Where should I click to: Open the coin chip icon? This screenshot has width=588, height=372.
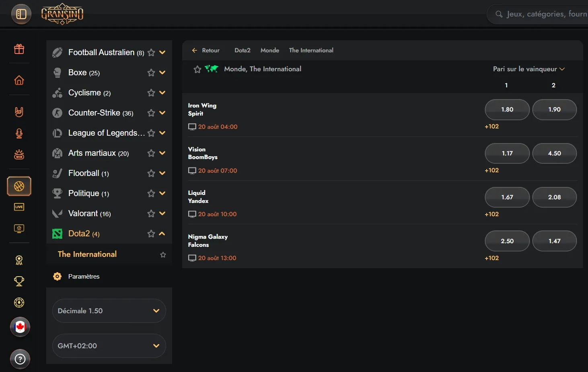(x=19, y=302)
